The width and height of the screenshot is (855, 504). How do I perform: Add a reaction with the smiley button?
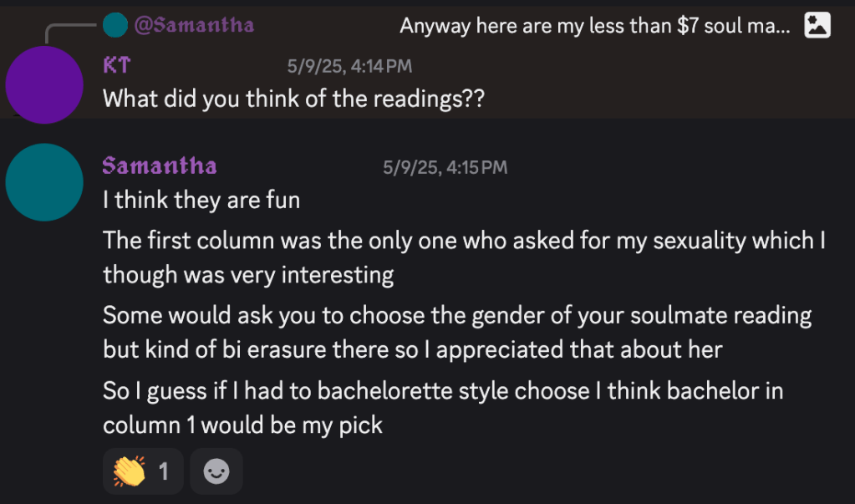tap(216, 472)
